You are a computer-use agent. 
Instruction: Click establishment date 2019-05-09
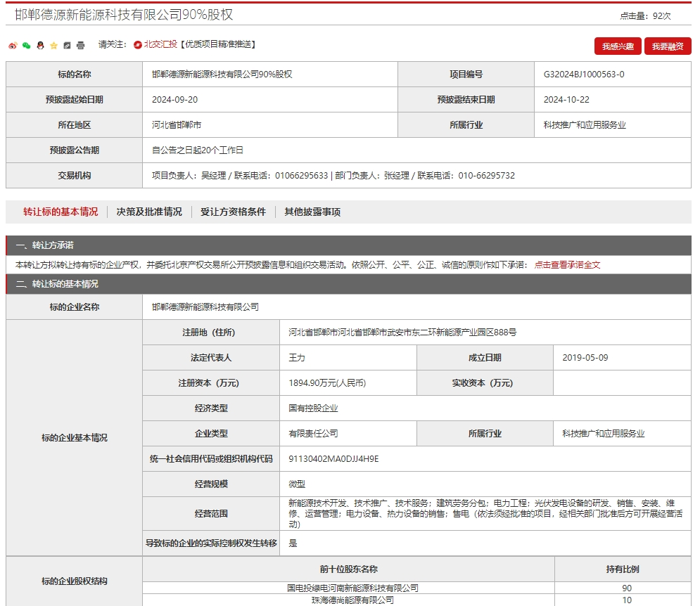585,357
